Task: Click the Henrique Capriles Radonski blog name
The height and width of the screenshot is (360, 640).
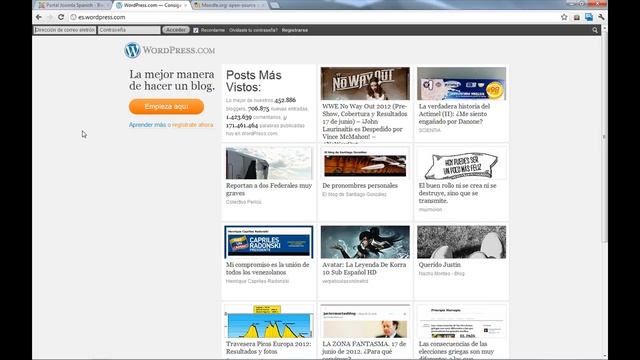Action: click(257, 281)
